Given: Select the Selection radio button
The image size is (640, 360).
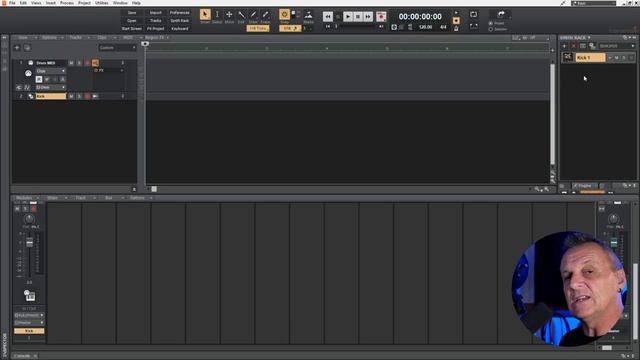Looking at the screenshot, I should click(491, 29).
